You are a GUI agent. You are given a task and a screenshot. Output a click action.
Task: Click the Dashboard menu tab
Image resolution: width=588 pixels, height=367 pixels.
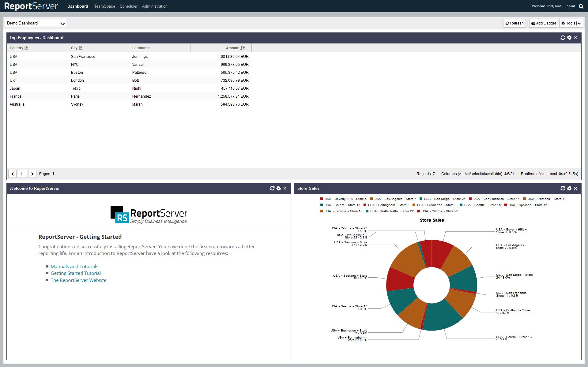(77, 6)
